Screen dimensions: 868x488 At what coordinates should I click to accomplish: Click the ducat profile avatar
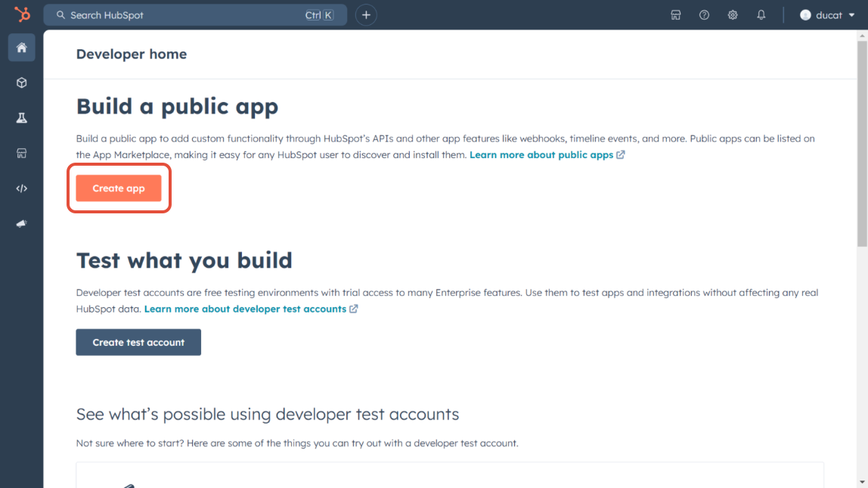click(x=805, y=15)
